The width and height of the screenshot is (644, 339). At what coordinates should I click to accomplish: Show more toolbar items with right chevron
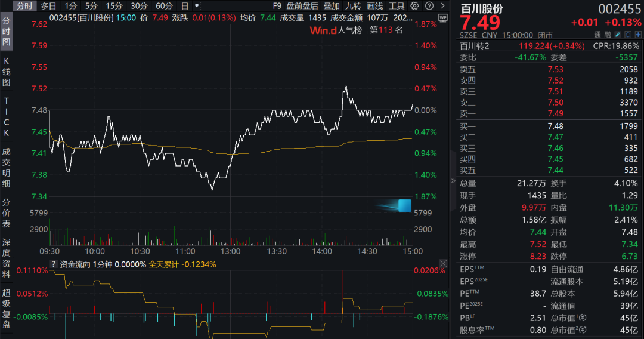point(442,6)
